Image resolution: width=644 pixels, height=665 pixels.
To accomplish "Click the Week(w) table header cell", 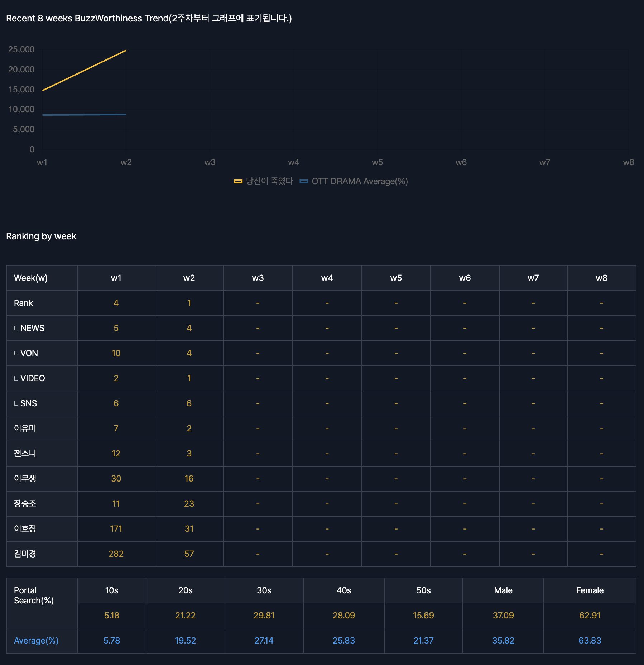I will (31, 278).
